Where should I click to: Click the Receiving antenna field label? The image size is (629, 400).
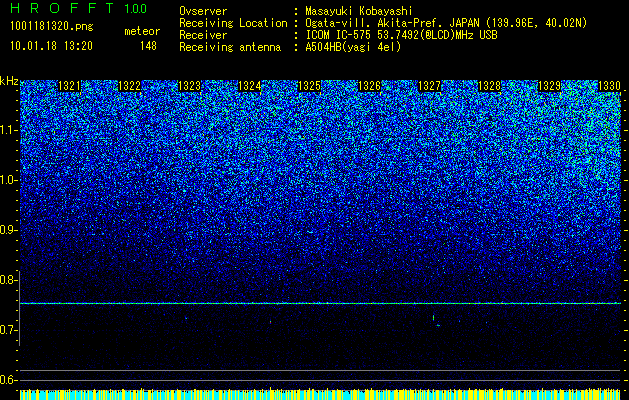coord(230,47)
